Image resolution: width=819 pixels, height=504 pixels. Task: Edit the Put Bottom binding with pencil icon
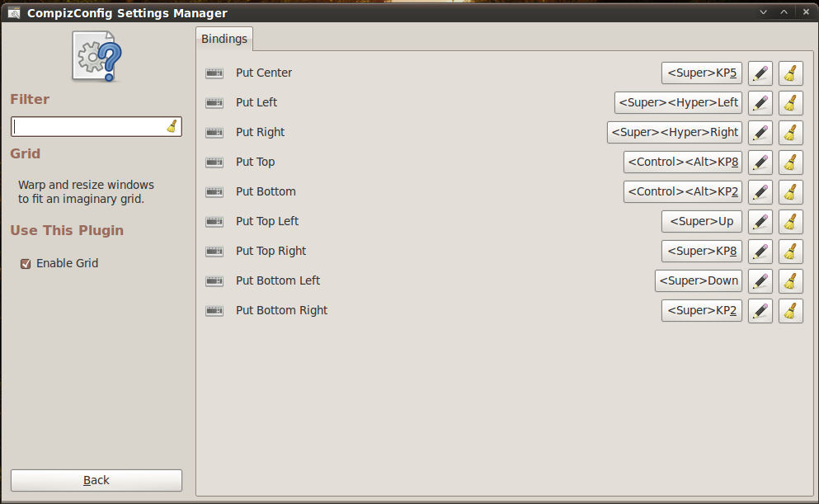(760, 192)
